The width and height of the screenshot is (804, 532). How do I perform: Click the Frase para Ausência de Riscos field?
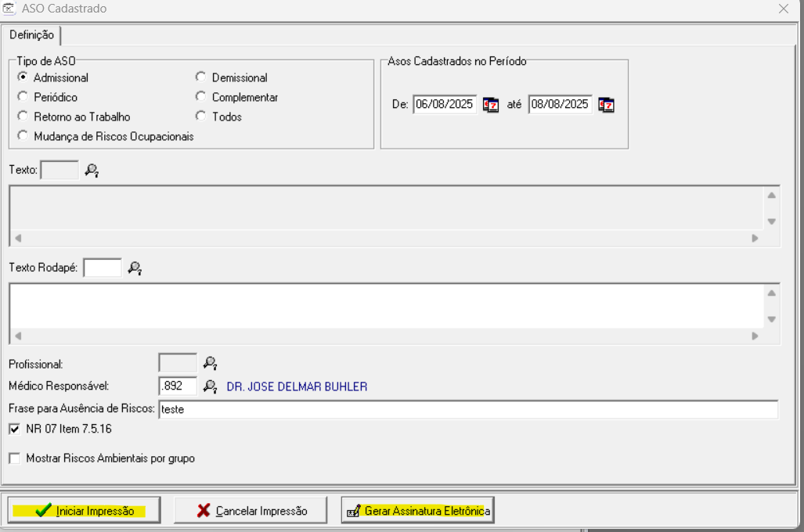click(467, 409)
